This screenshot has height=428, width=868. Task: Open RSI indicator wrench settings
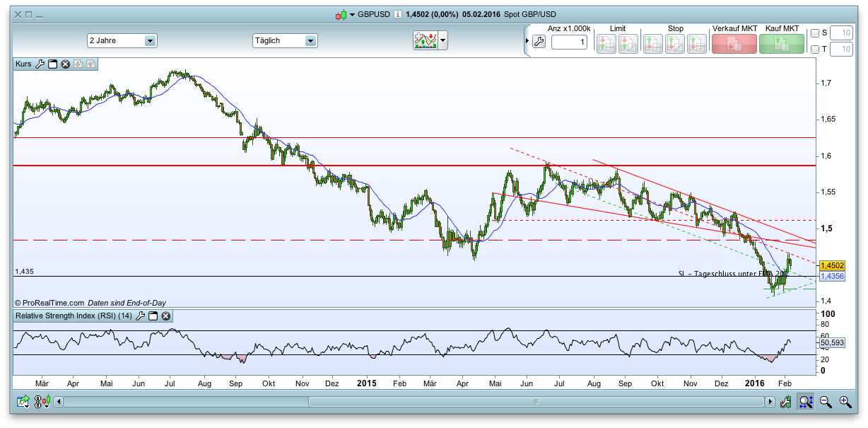pyautogui.click(x=140, y=316)
